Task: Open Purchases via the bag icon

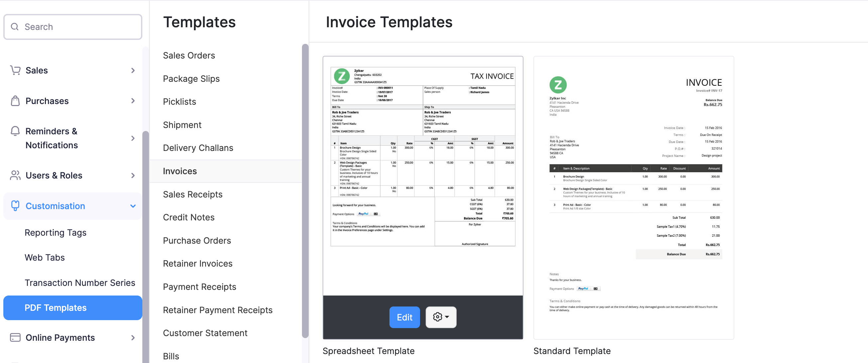Action: 15,101
